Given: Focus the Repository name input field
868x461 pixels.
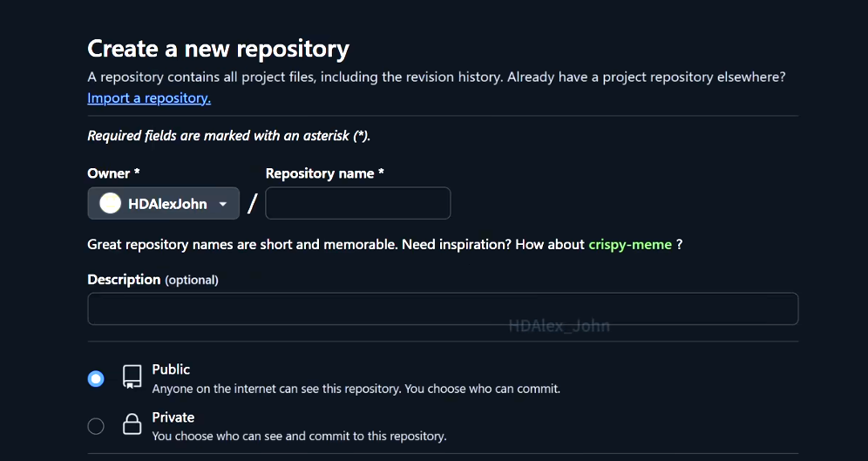Looking at the screenshot, I should [x=357, y=203].
